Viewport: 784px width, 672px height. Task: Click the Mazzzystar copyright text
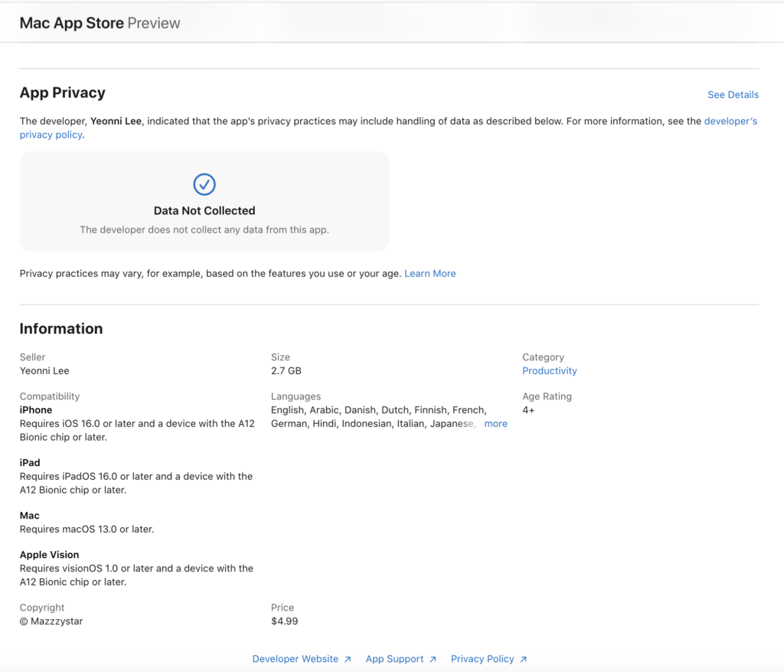pyautogui.click(x=56, y=621)
